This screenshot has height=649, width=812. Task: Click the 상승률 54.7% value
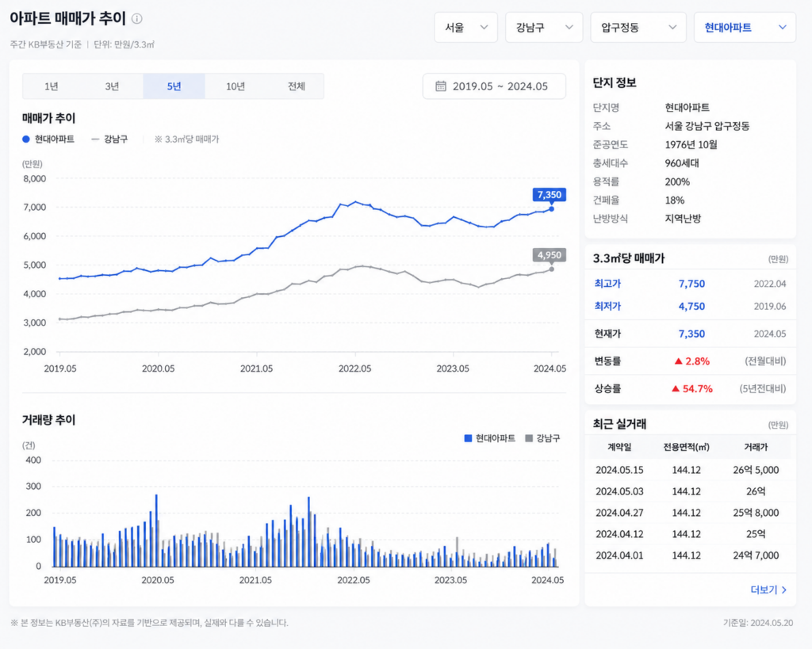[x=691, y=388]
